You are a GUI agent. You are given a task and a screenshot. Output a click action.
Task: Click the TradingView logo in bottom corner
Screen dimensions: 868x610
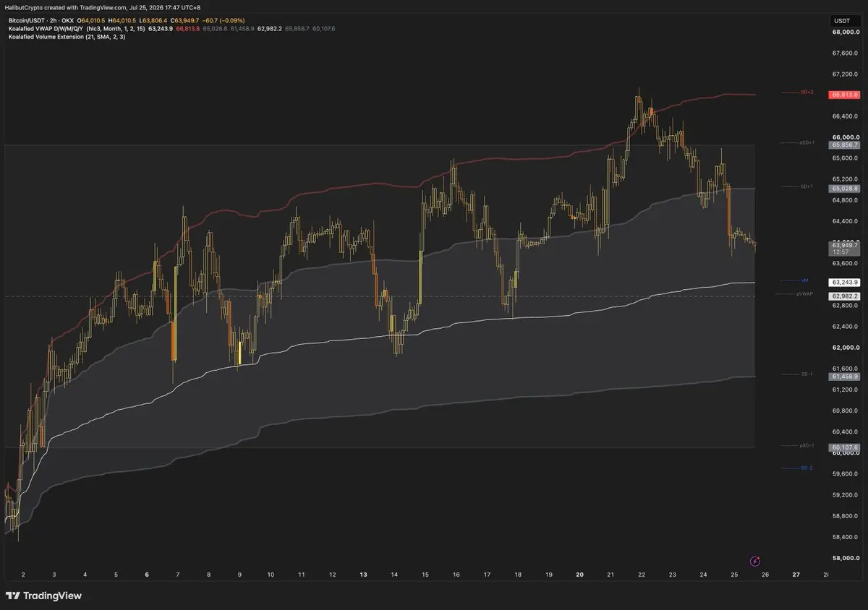43,596
